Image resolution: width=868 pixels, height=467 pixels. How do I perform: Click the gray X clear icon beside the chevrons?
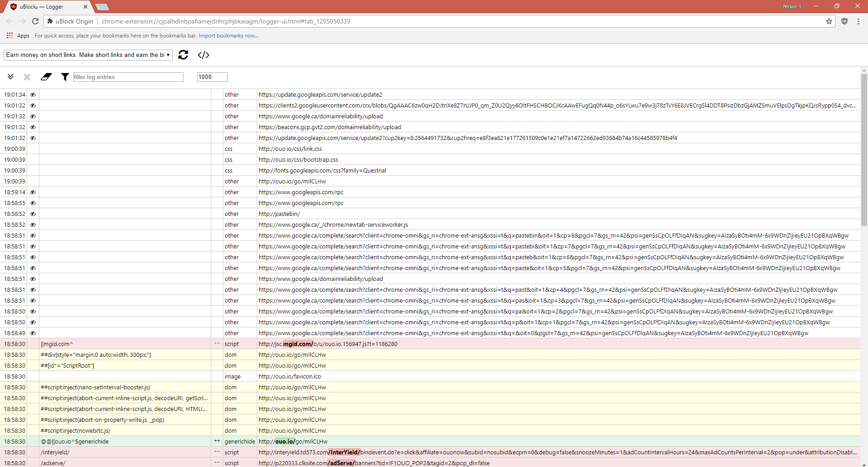coord(27,77)
